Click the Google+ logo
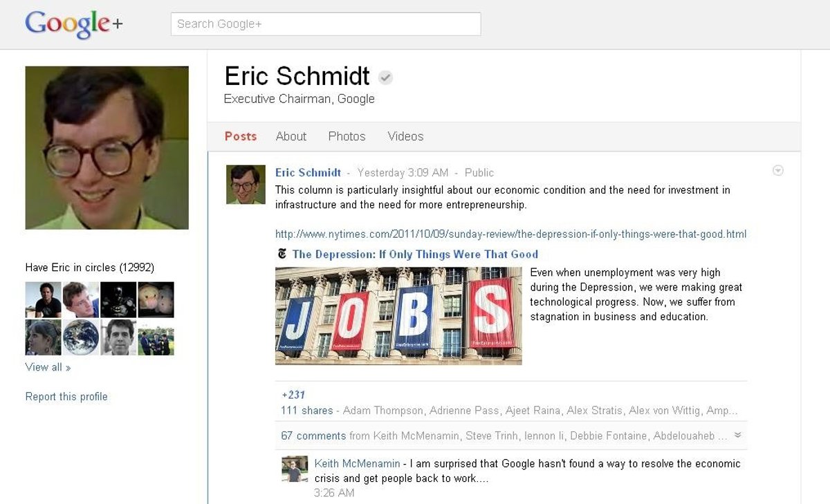Viewport: 830px width, 504px height. [x=74, y=24]
